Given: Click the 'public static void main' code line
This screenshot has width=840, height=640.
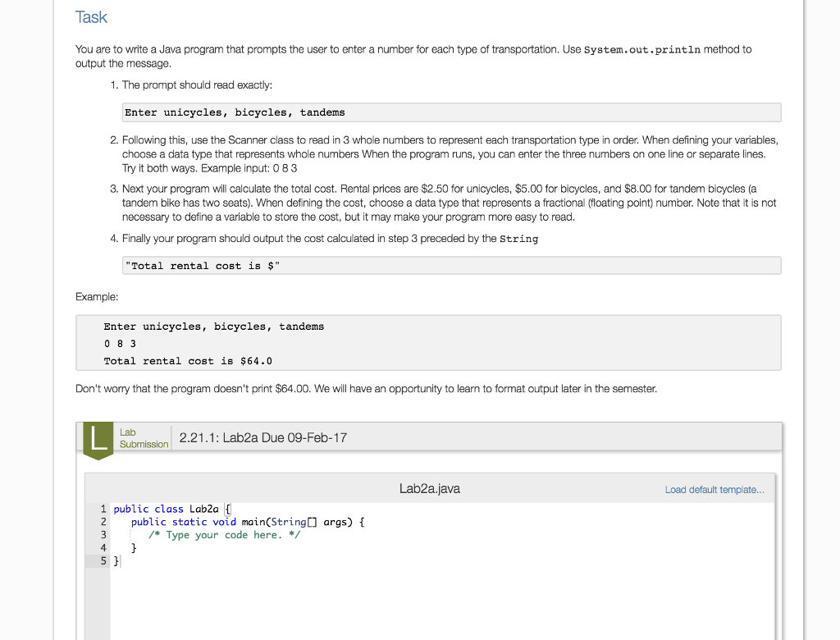Looking at the screenshot, I should point(248,522).
